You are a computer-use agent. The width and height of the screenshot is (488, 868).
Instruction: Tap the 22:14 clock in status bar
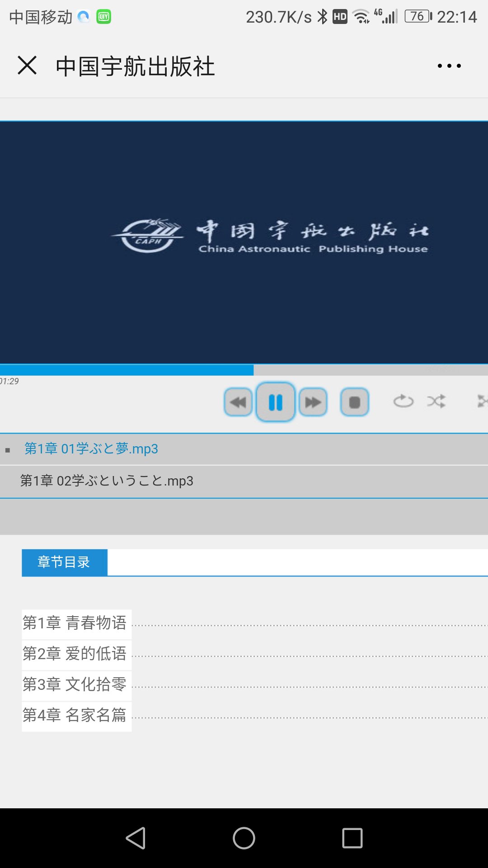(457, 17)
